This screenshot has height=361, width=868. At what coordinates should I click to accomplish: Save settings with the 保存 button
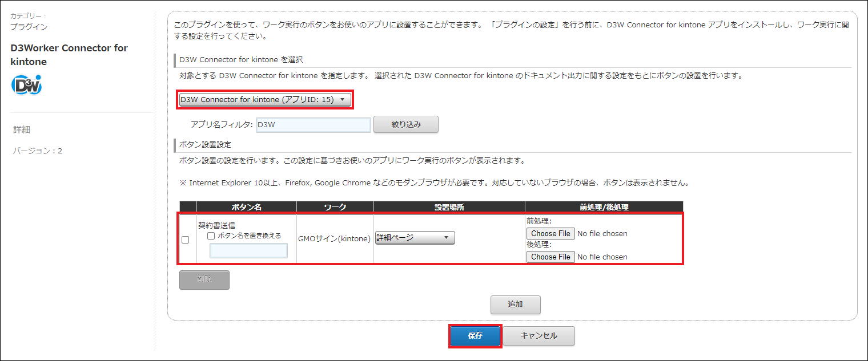(475, 336)
